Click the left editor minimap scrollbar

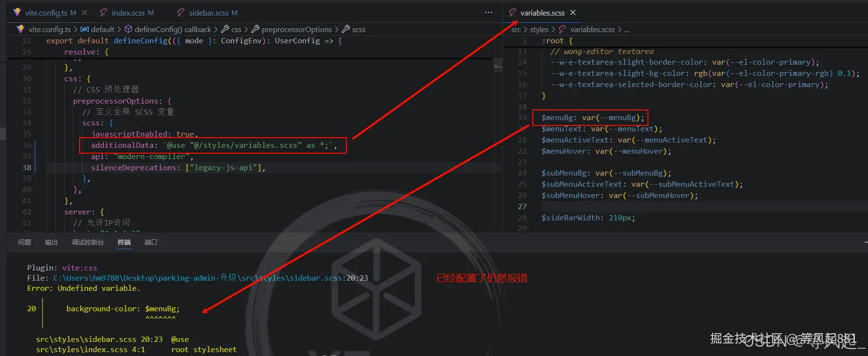[x=498, y=65]
